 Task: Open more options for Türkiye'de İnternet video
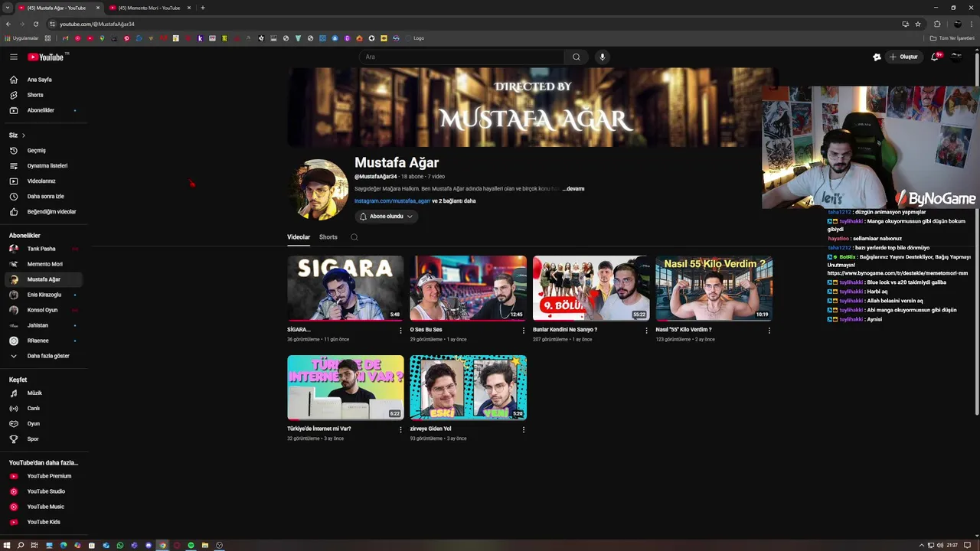[400, 430]
